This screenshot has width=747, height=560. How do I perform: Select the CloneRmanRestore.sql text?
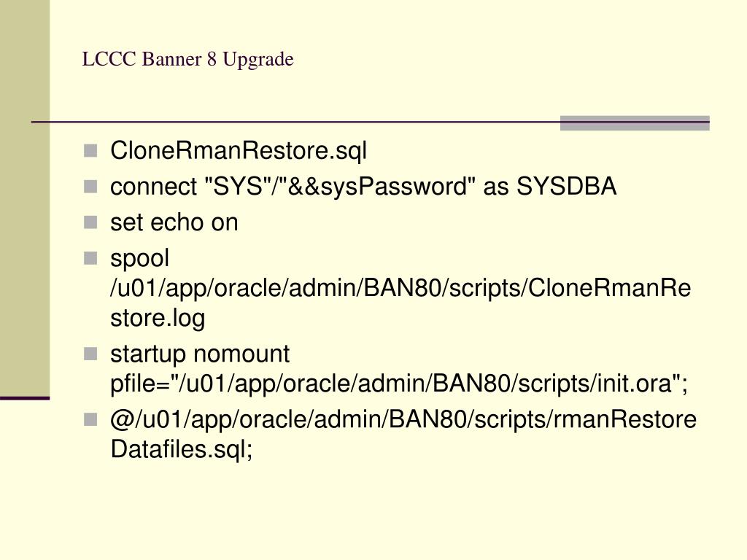(x=239, y=151)
